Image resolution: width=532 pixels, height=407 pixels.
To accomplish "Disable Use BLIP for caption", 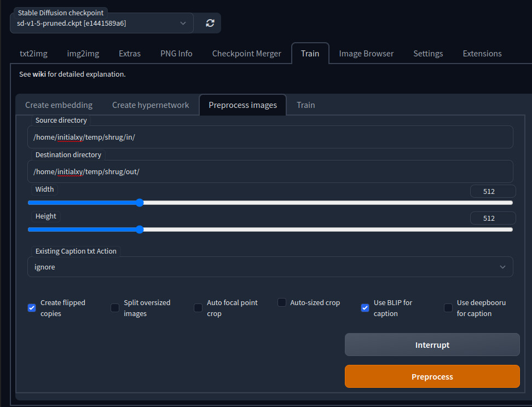I will tap(365, 308).
